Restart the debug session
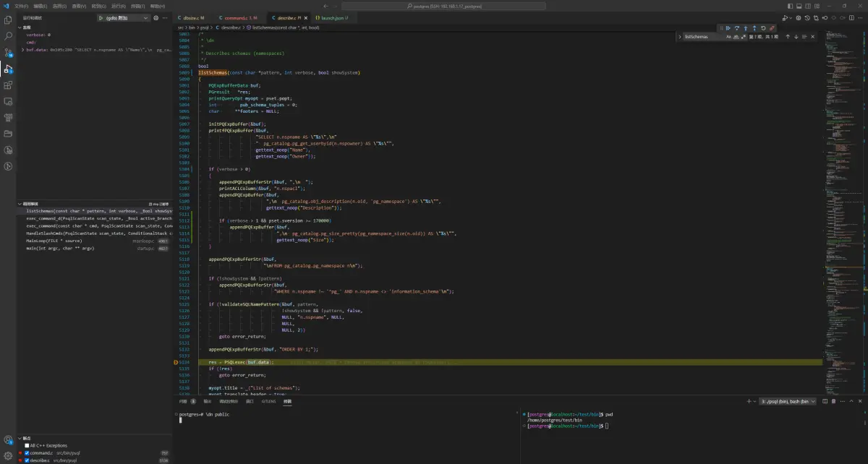This screenshot has height=464, width=868. pyautogui.click(x=763, y=28)
